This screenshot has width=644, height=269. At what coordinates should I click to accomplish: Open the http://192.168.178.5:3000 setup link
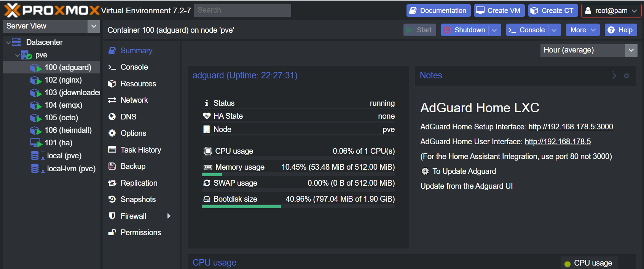[571, 127]
